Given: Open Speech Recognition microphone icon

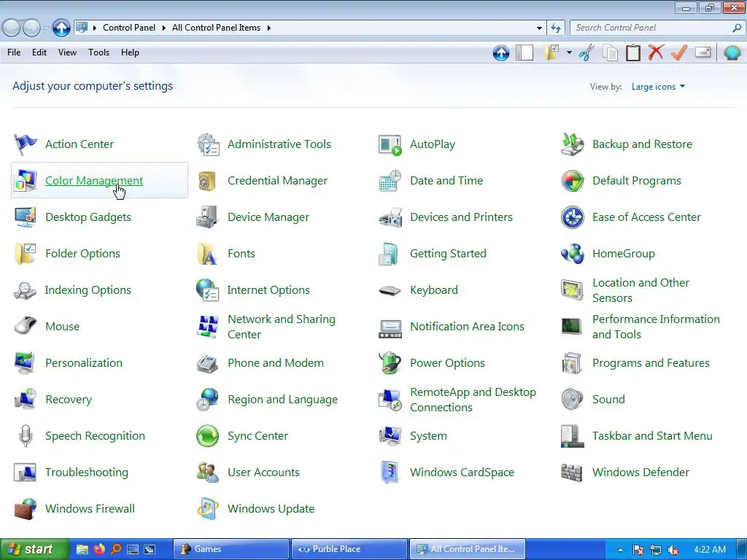Looking at the screenshot, I should point(26,436).
